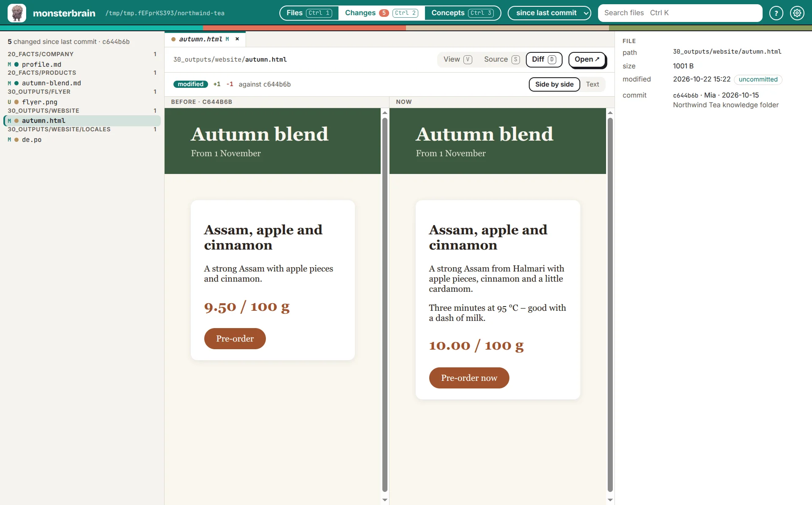Click the red segment of the color bar
812x505 pixels.
[x=304, y=28]
